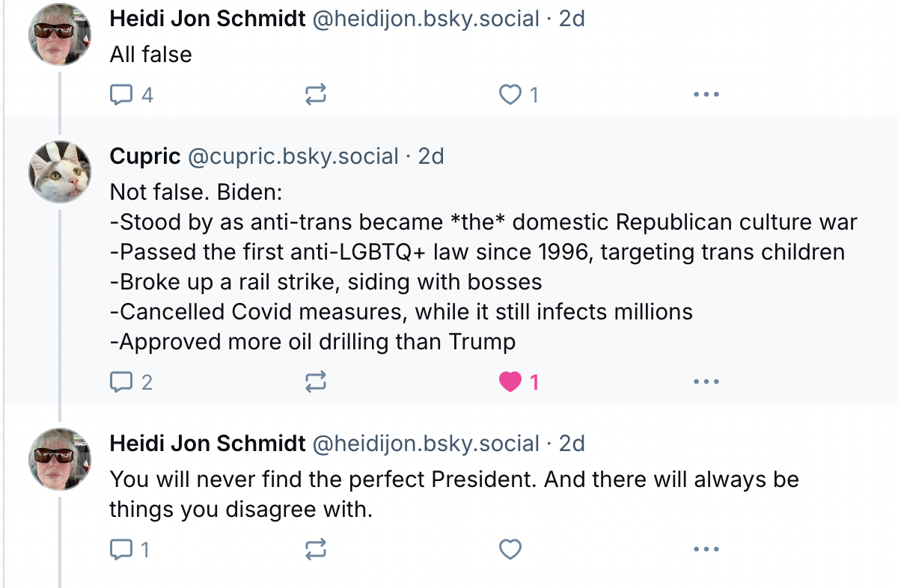Click Heidi's avatar on the top post
Viewport: 898px width, 588px height.
tap(60, 34)
